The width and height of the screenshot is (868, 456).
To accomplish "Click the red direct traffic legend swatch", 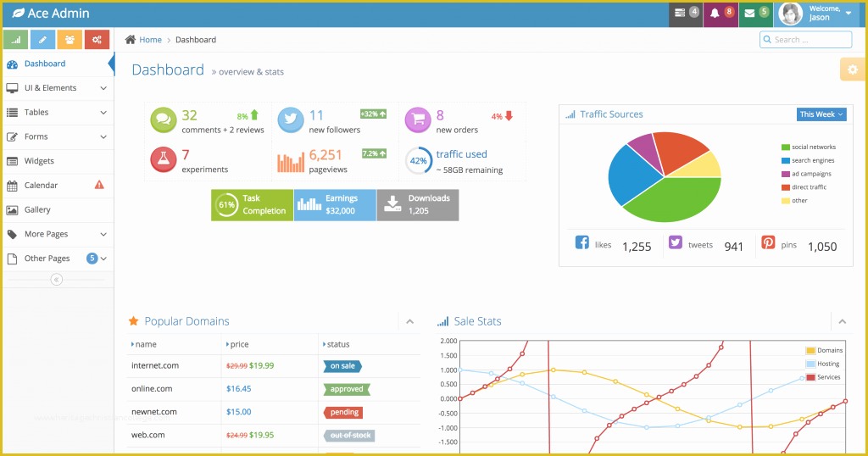I will (786, 187).
